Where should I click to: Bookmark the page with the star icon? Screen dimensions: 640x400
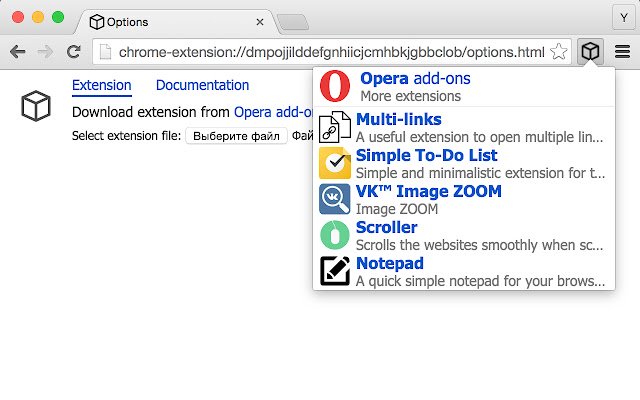(558, 52)
